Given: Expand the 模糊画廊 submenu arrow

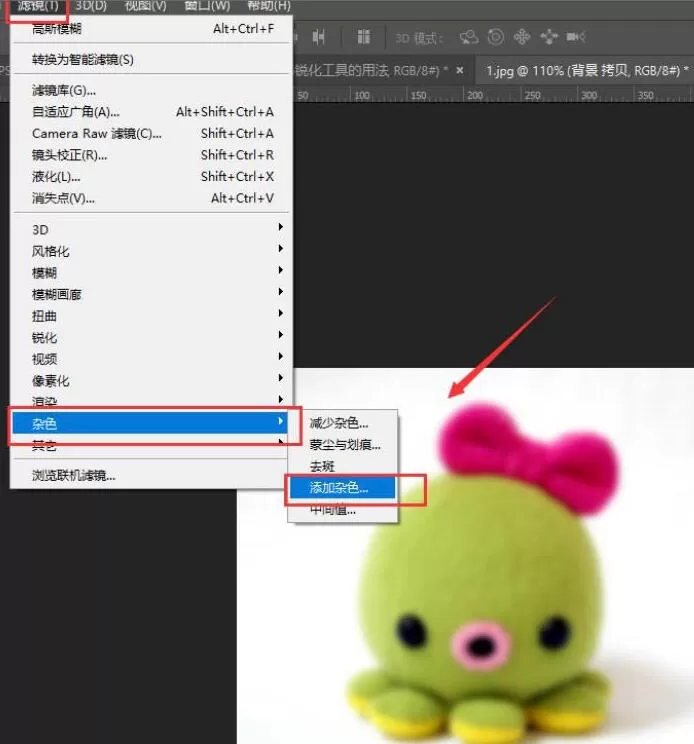Looking at the screenshot, I should click(281, 291).
